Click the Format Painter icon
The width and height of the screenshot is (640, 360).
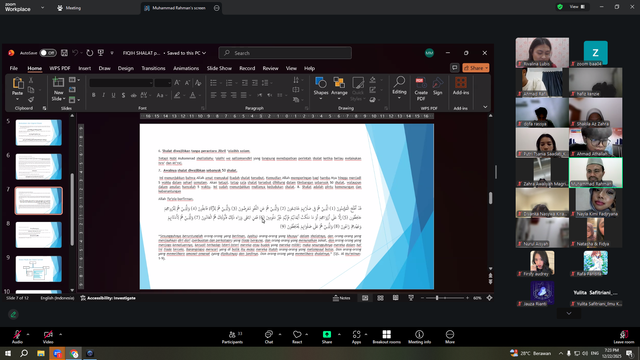tap(31, 100)
